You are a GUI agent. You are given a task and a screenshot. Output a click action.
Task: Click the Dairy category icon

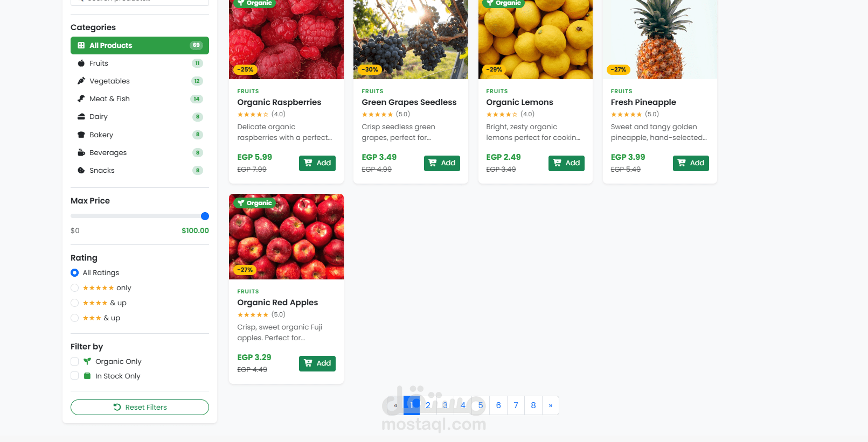(81, 117)
